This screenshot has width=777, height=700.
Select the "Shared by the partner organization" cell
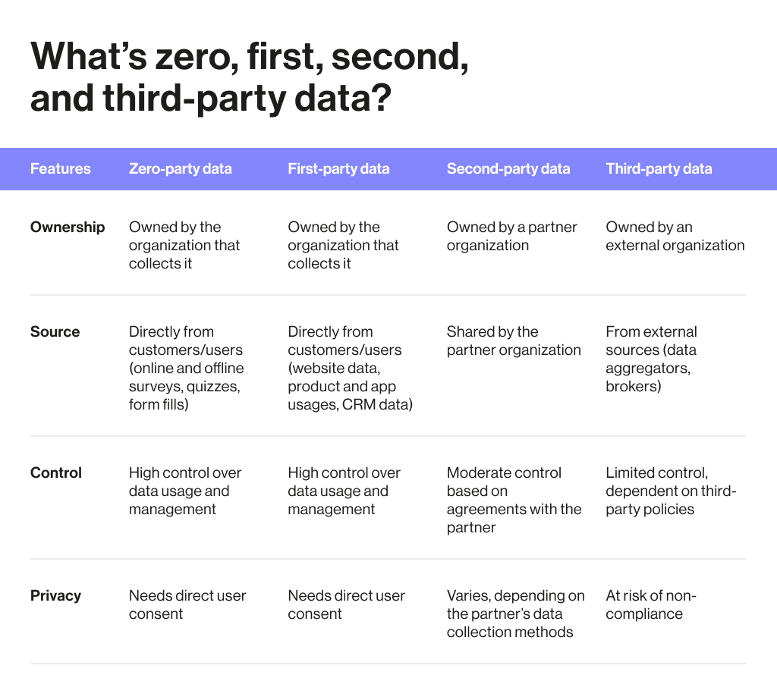tap(513, 341)
